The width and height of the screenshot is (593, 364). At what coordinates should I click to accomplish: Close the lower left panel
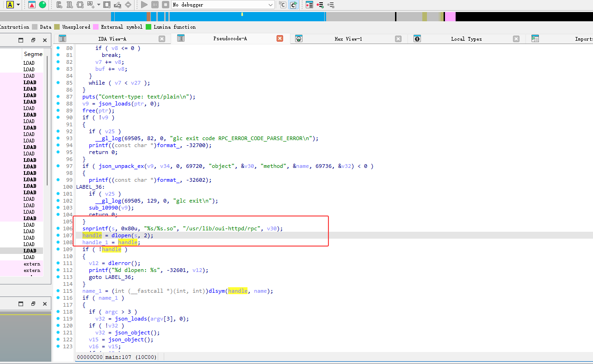click(45, 304)
